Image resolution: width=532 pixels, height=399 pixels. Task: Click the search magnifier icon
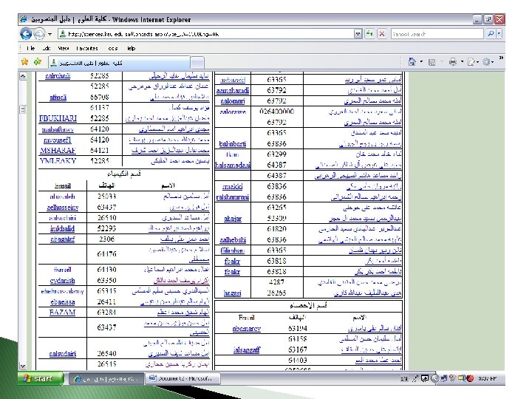coord(491,33)
